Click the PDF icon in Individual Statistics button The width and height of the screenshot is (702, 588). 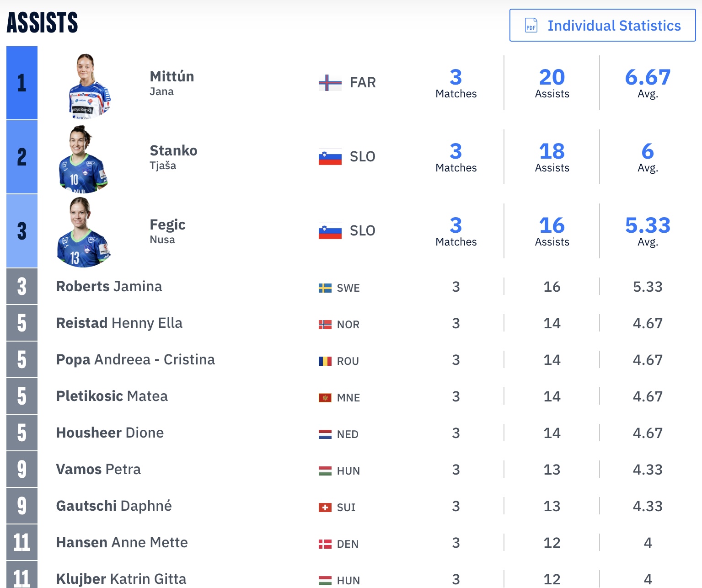[531, 25]
